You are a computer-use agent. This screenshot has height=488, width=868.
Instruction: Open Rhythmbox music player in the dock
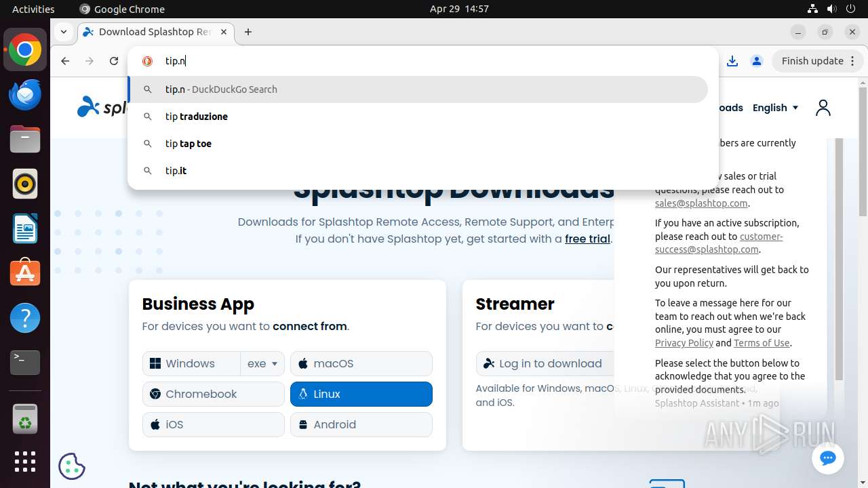pyautogui.click(x=25, y=184)
